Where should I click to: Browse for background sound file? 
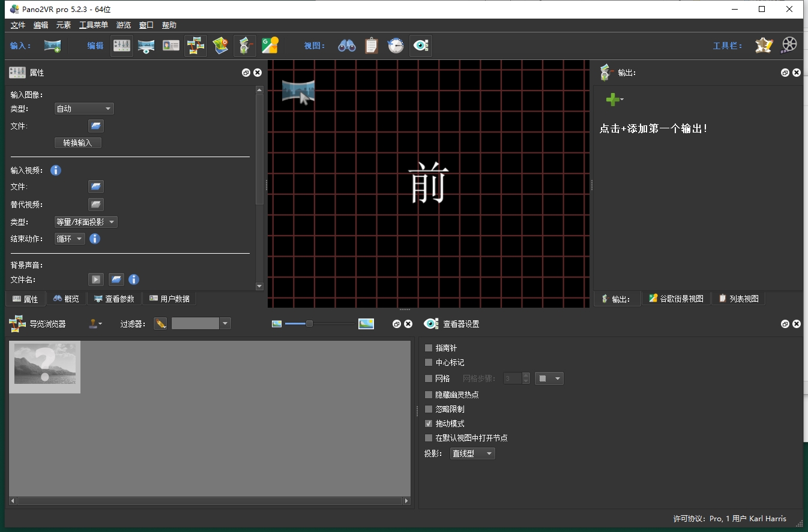pos(116,279)
